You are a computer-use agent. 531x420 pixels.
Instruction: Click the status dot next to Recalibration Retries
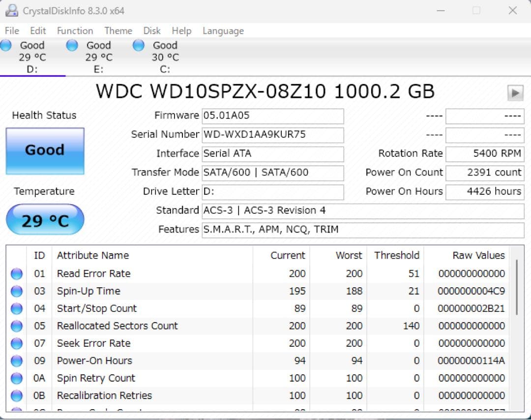point(16,395)
